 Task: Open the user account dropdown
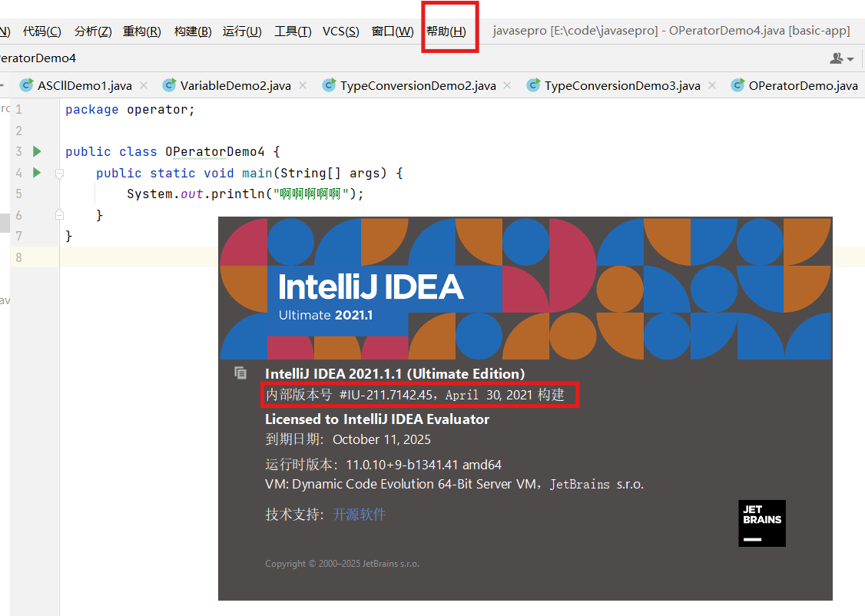pos(842,58)
